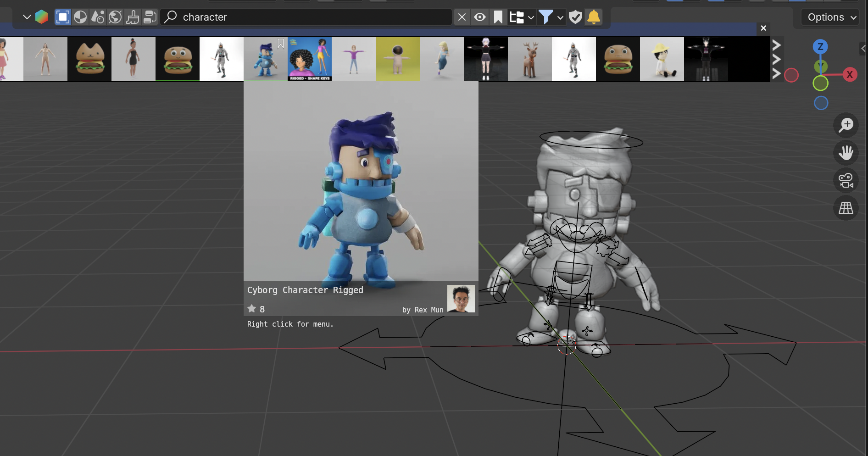Click the shield checkmark icon

575,17
